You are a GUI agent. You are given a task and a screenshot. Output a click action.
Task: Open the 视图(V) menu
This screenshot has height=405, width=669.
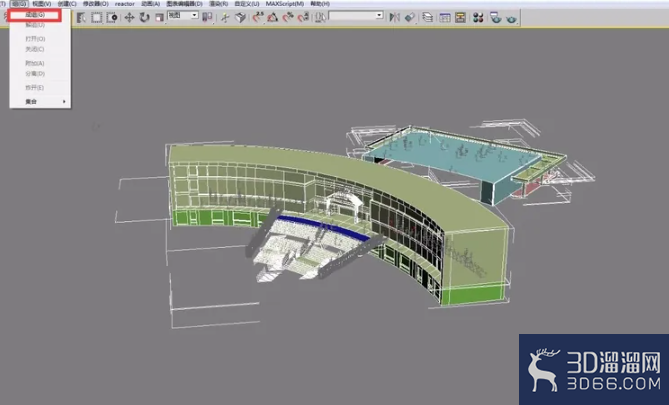42,4
